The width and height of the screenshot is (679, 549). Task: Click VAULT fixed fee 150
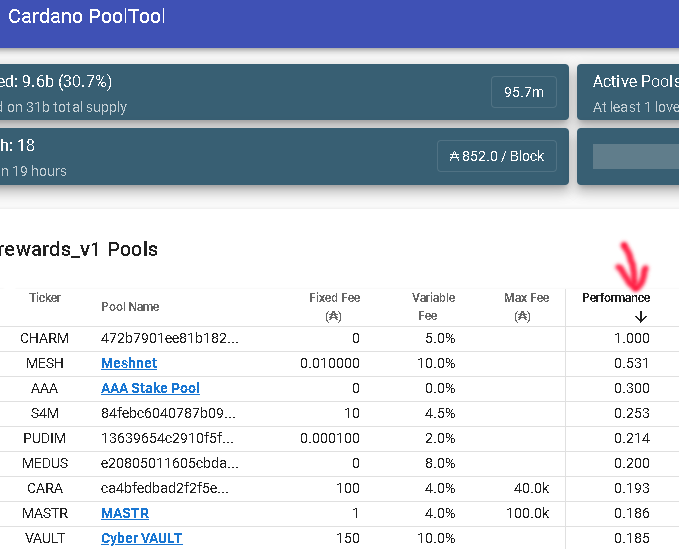tap(348, 538)
